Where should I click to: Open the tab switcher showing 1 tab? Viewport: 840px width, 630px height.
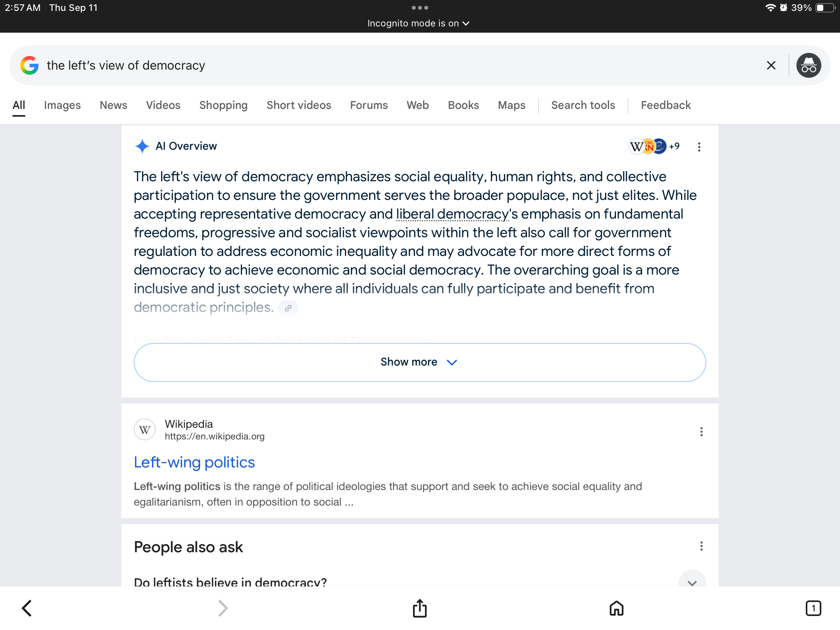point(813,608)
